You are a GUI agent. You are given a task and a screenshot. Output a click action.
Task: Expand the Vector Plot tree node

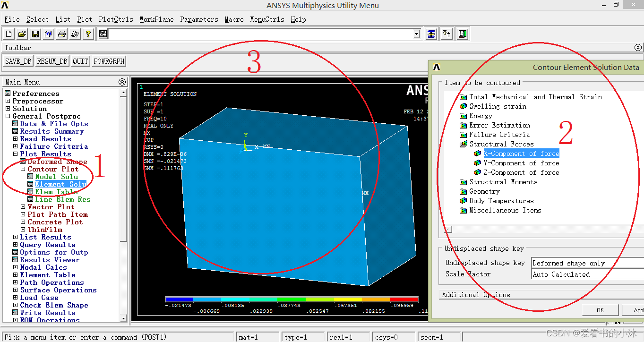click(x=23, y=207)
